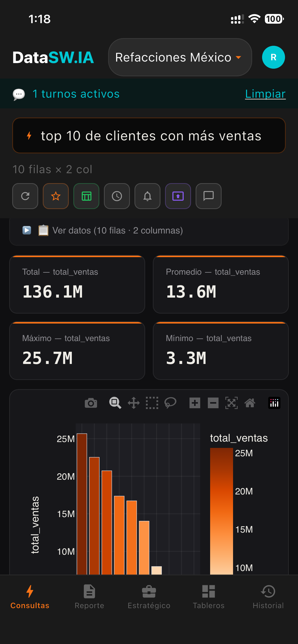
Task: Open the green table view icon
Action: [x=86, y=196]
